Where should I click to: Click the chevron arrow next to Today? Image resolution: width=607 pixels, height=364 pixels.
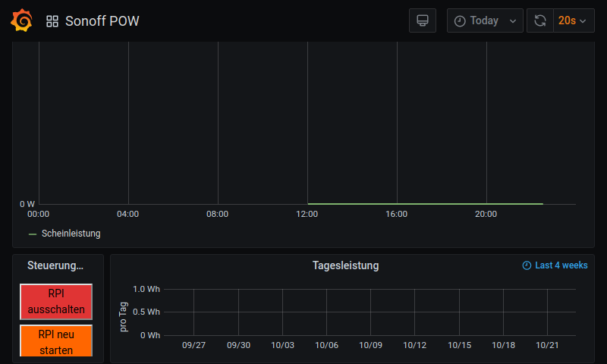[513, 21]
